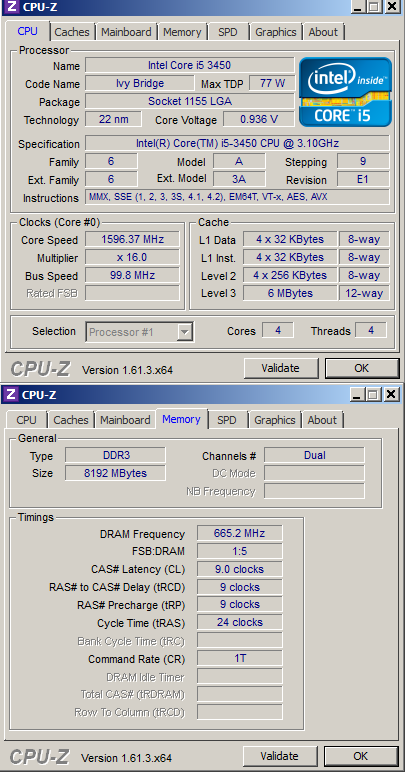Click Cycle Time tRAS value 24 clocks
Viewport: 405px width, 772px height.
point(240,622)
